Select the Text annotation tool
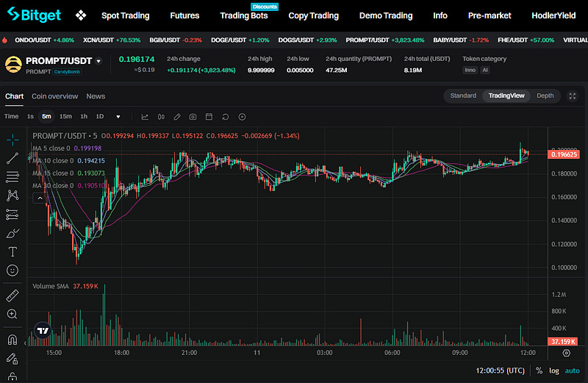The height and width of the screenshot is (383, 588). [x=12, y=251]
